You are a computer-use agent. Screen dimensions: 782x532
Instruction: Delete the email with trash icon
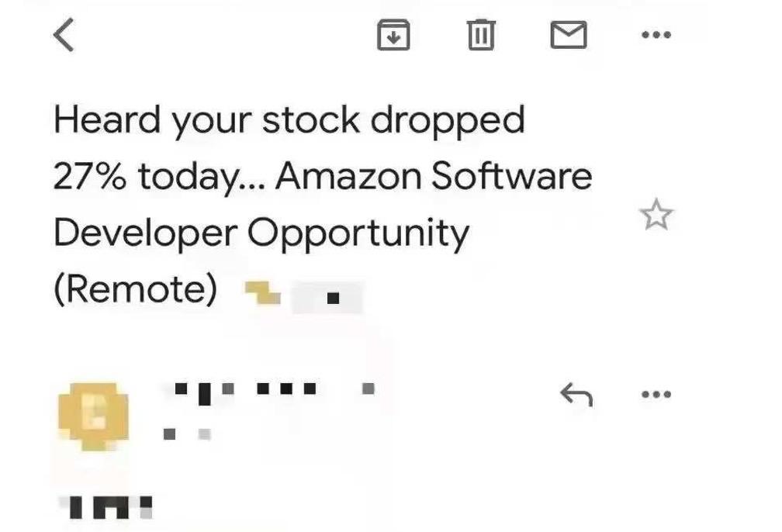(x=481, y=36)
